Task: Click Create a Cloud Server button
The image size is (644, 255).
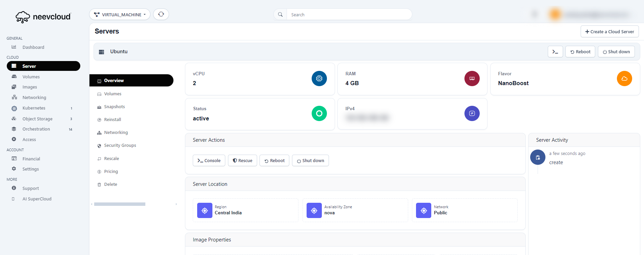Action: (x=609, y=32)
